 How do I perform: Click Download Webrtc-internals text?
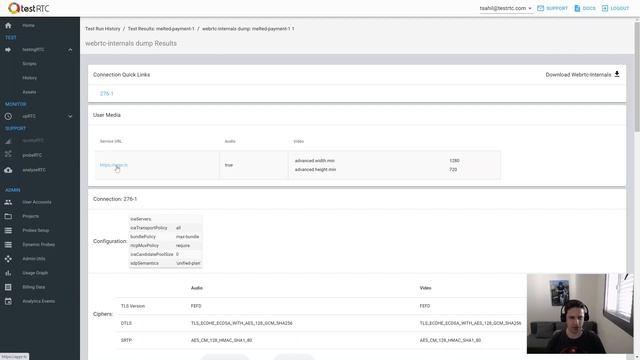pos(578,75)
